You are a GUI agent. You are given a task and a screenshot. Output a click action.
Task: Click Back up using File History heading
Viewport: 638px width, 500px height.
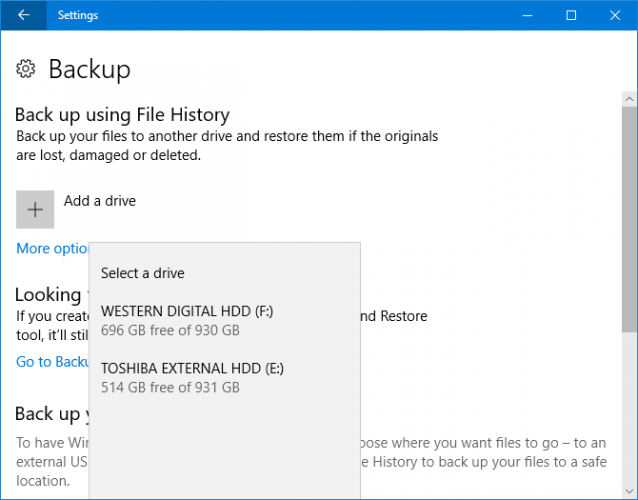pyautogui.click(x=122, y=115)
